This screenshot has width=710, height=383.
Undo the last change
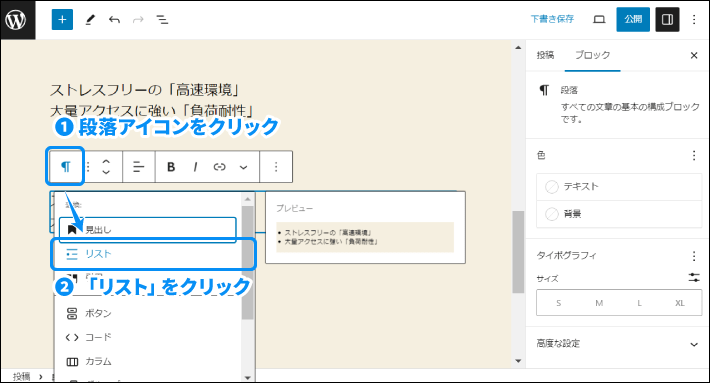click(x=114, y=19)
